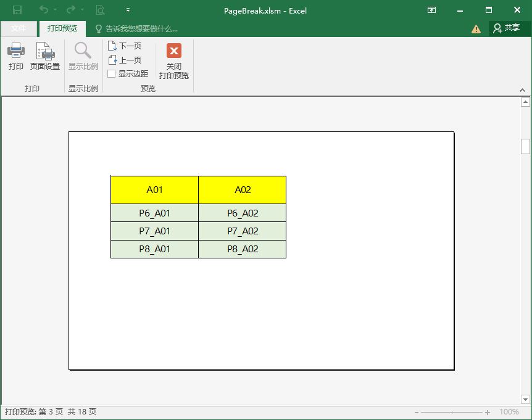The image size is (532, 420).
Task: Click the yellow warning icon near 共享
Action: [475, 28]
